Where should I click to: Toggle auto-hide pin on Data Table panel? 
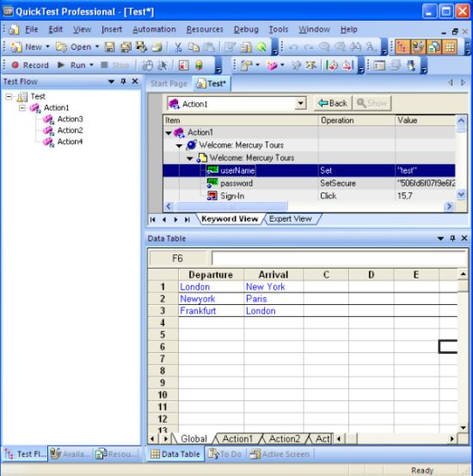(452, 238)
